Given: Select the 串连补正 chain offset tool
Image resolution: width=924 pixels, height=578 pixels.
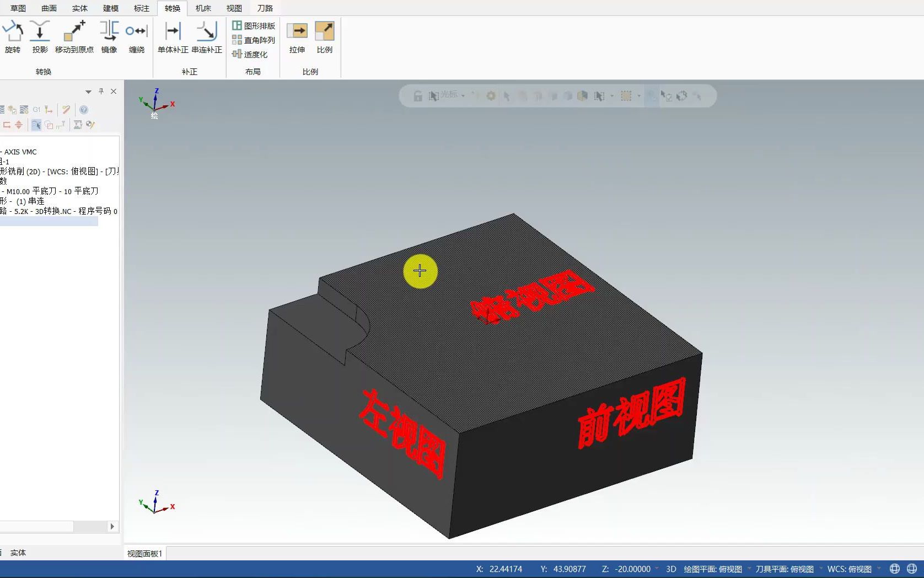Looking at the screenshot, I should [207, 38].
